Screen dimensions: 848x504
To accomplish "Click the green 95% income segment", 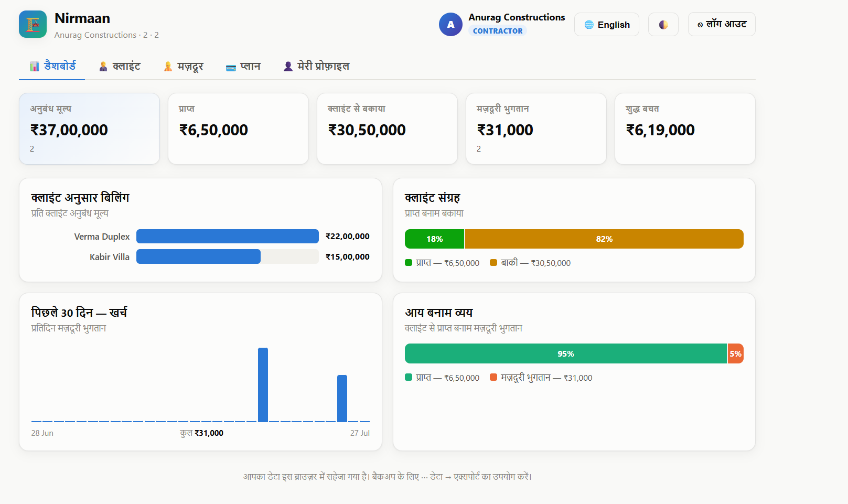I will tap(566, 353).
